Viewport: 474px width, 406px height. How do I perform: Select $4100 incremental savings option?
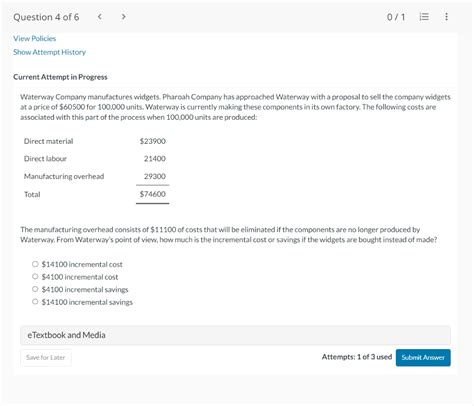(35, 289)
